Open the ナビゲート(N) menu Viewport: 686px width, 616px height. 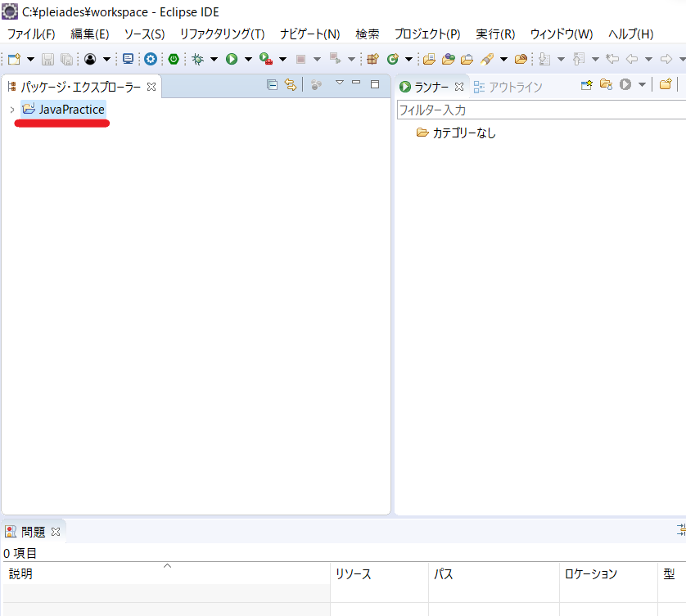click(309, 34)
